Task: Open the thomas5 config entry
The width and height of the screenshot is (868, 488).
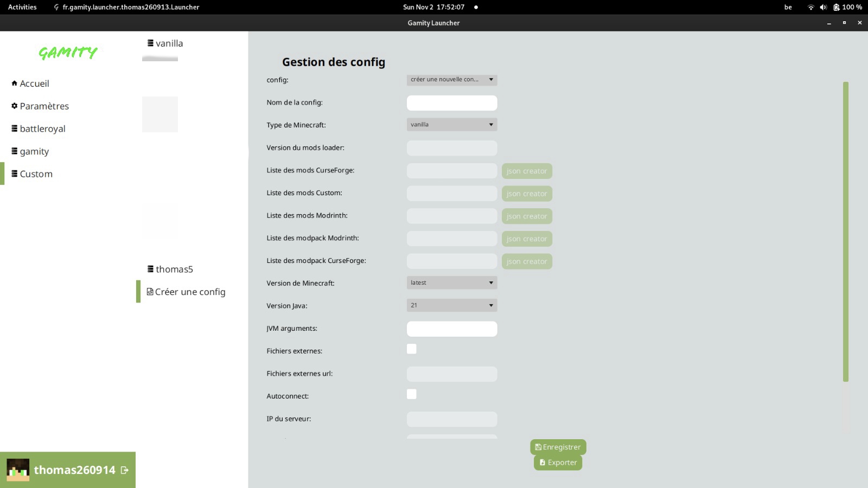Action: 174,269
